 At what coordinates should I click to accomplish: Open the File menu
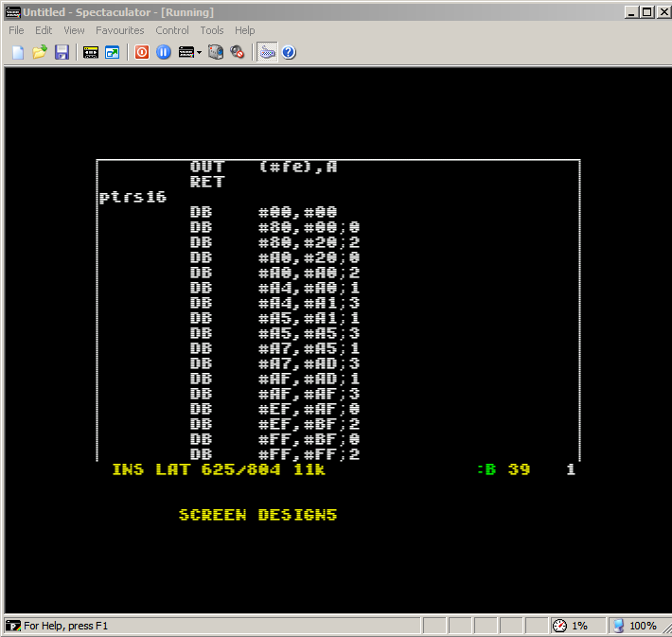[16, 30]
